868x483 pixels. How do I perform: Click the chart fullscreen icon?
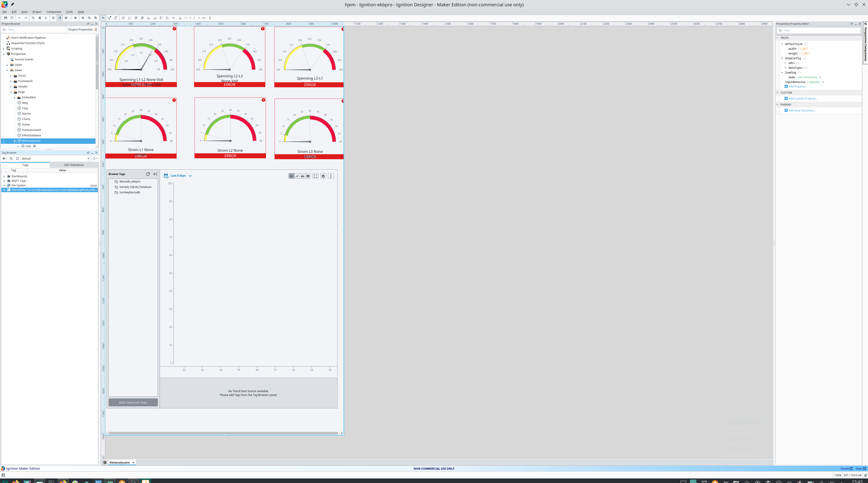point(315,176)
